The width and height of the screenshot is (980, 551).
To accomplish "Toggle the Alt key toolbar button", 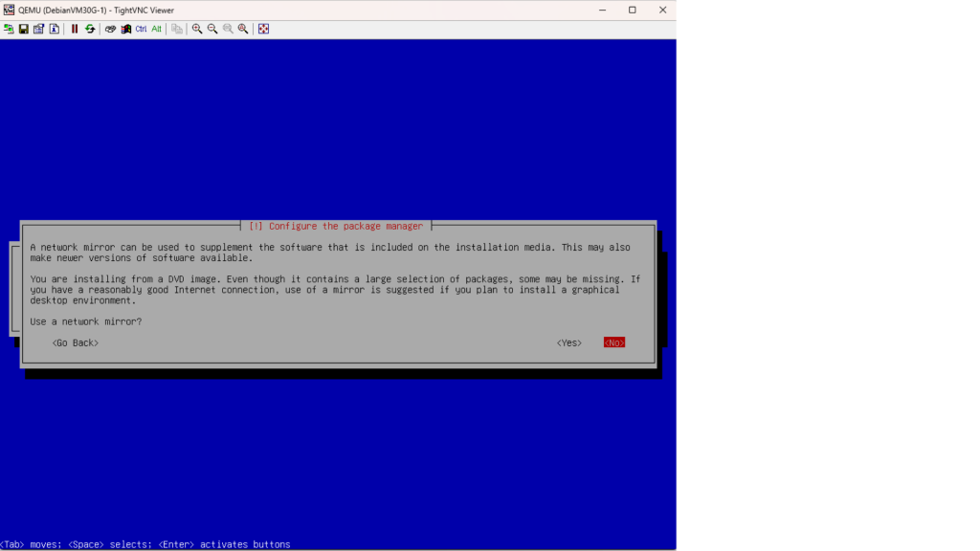I will [156, 29].
